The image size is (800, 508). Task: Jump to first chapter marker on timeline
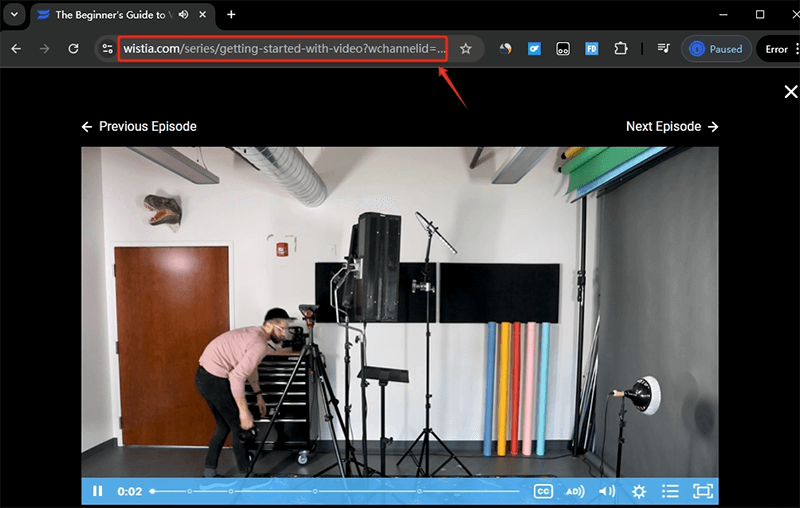(x=189, y=491)
